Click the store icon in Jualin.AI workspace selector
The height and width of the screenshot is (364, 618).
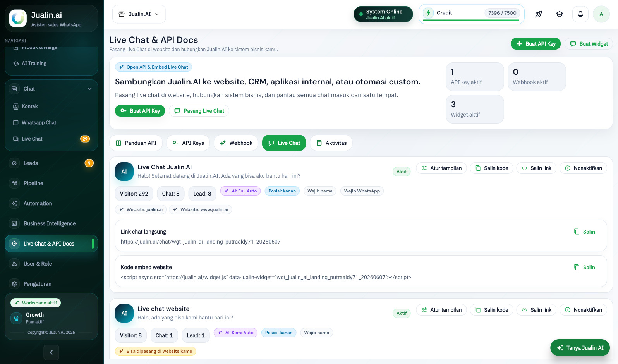point(122,14)
